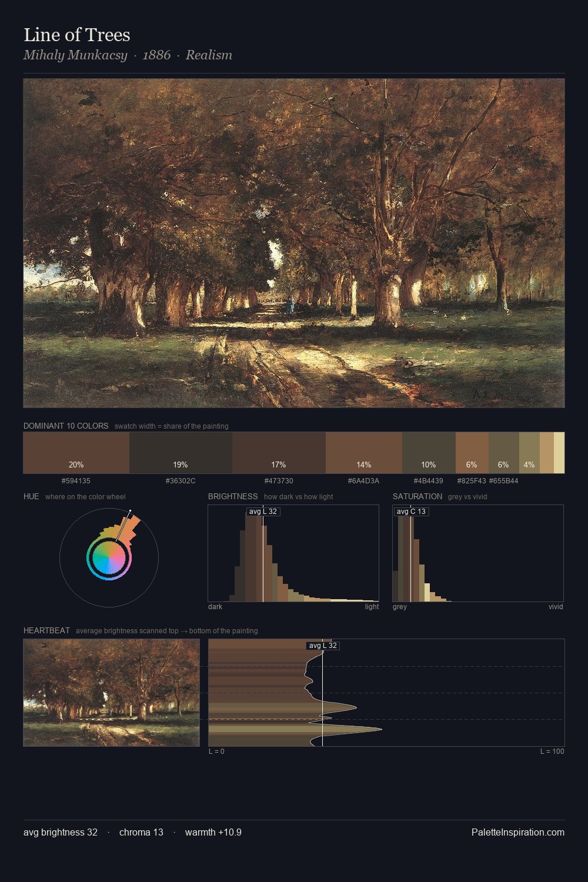Select the last pale cream swatch
This screenshot has height=882, width=588.
pos(559,453)
